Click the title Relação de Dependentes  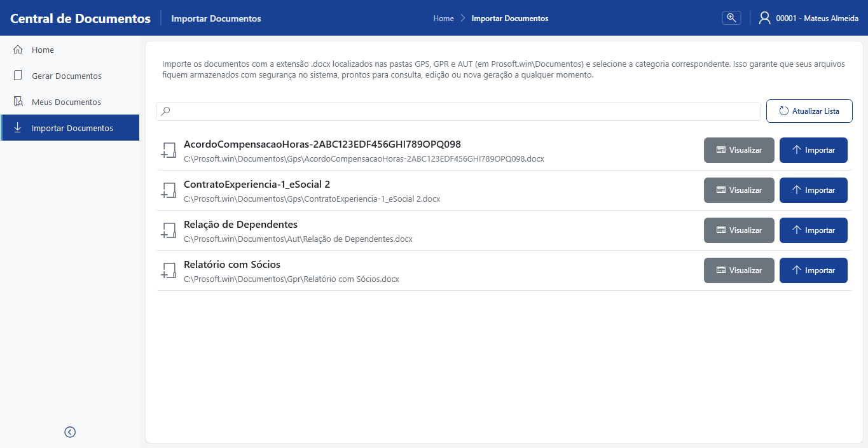pyautogui.click(x=240, y=224)
